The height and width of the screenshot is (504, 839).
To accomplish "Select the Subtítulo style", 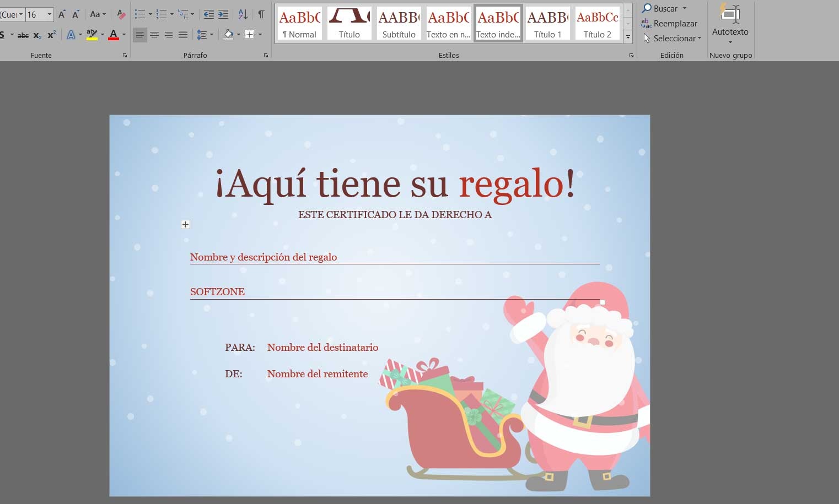I will pos(399,24).
